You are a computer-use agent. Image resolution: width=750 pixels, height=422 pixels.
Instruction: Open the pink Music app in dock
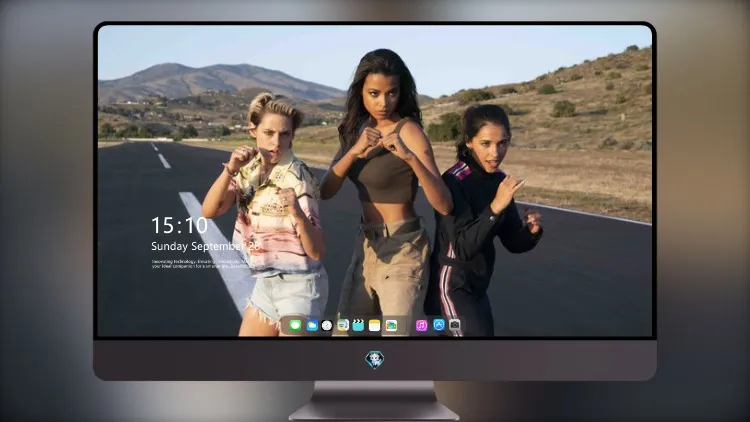(x=421, y=325)
